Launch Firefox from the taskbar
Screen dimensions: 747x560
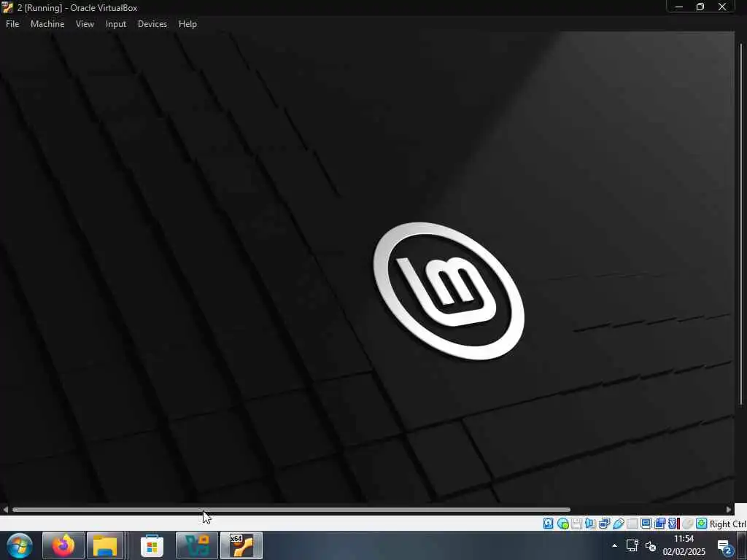click(63, 545)
